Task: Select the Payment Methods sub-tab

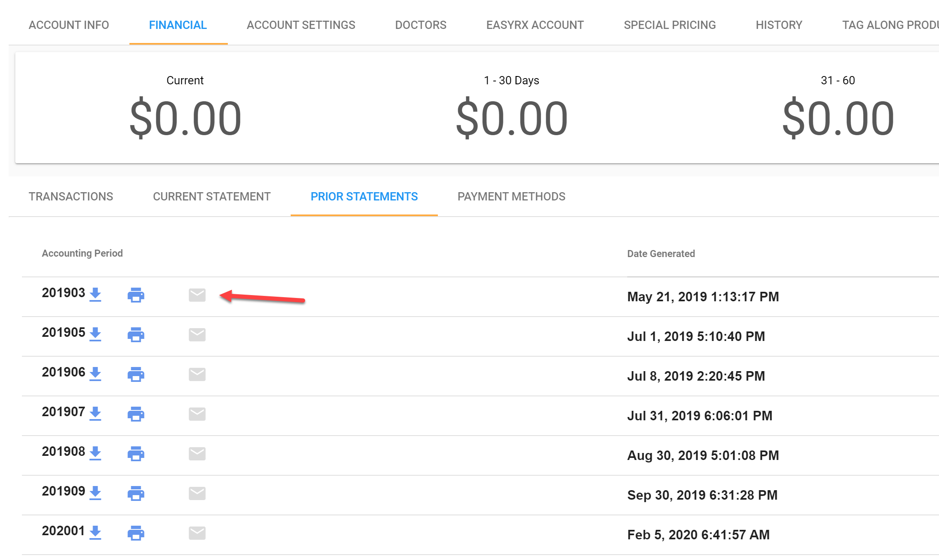Action: click(511, 197)
